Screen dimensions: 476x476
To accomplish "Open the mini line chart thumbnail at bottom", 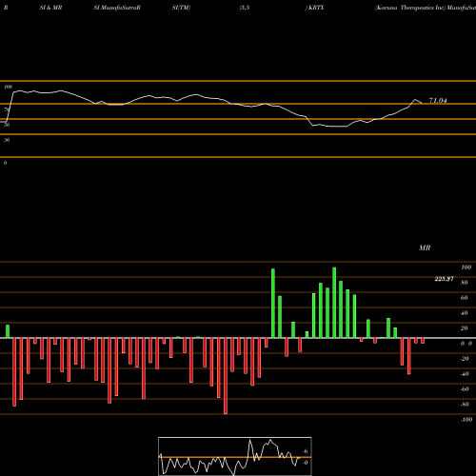I will coord(235,456).
